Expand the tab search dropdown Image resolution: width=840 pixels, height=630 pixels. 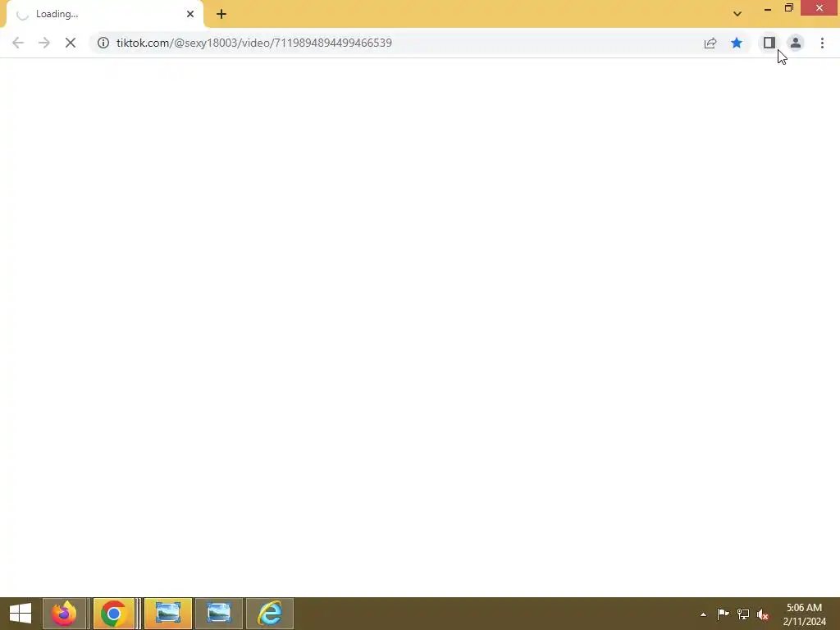click(737, 14)
